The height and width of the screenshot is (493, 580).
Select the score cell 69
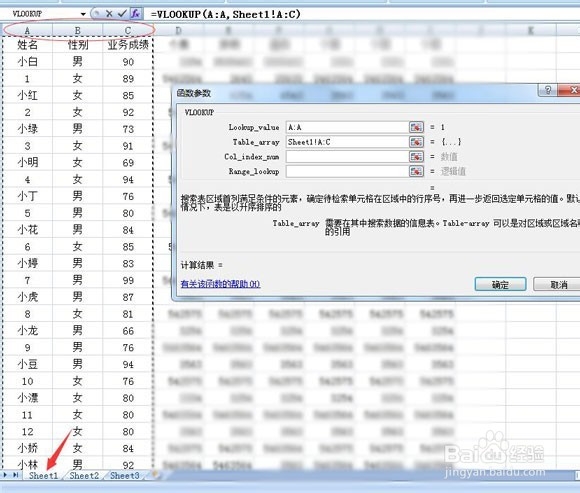[x=128, y=163]
